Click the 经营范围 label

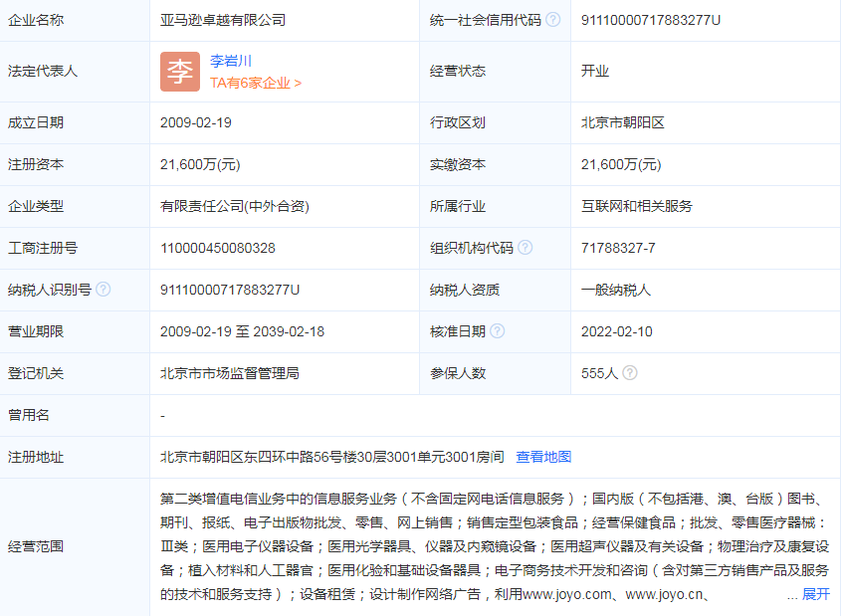[36, 546]
